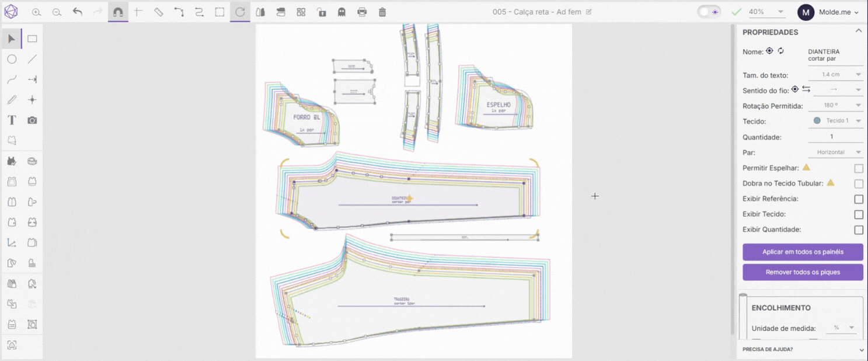Click the Tecido 1 color swatch

pyautogui.click(x=817, y=121)
